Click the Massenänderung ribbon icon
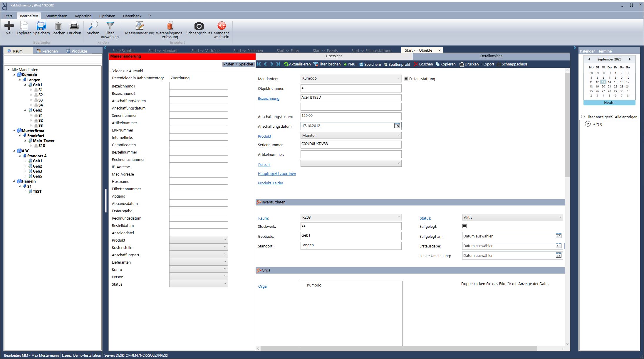This screenshot has height=359, width=644. [x=140, y=26]
